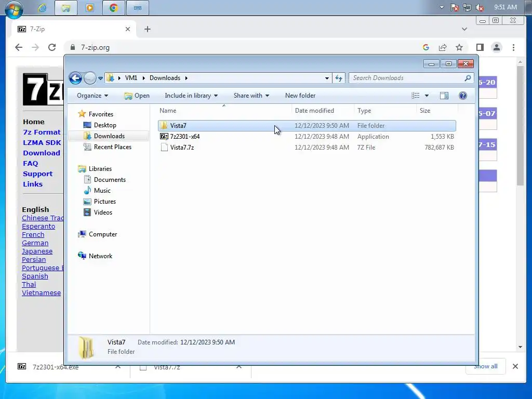Click the Chrome back button
The image size is (532, 399).
coord(19,47)
